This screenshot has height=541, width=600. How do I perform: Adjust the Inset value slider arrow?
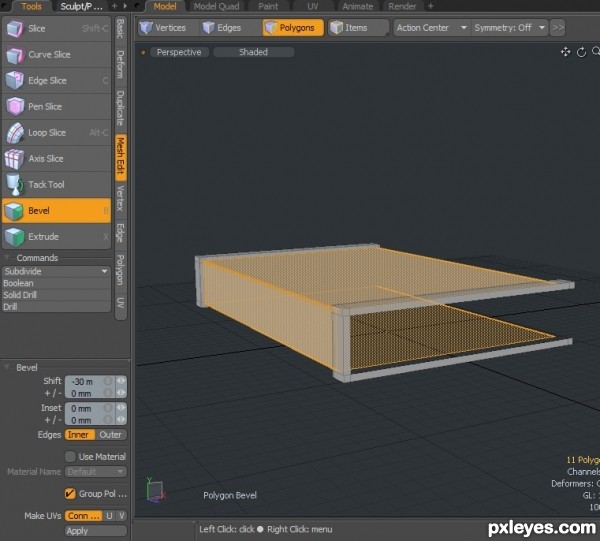pos(121,408)
